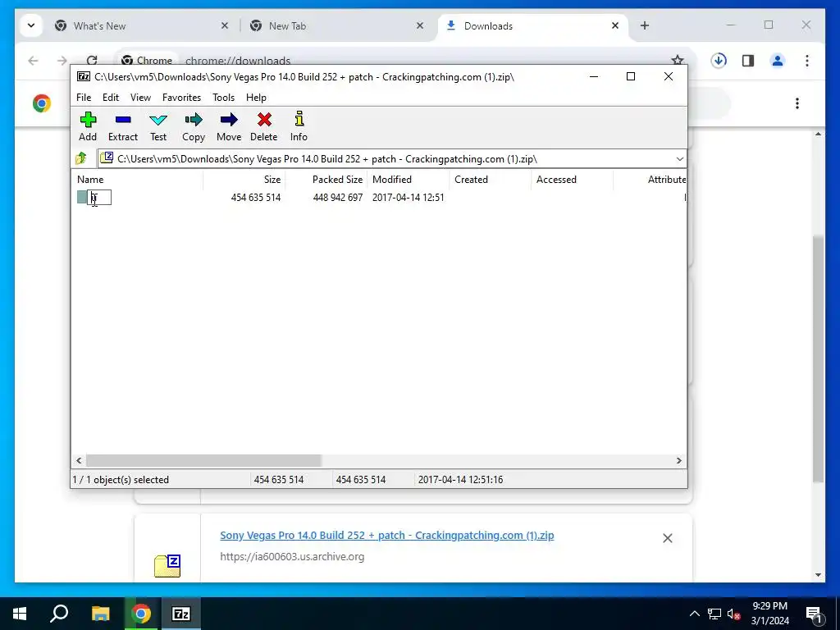Click the 2017-04-14 12:51 modified cell
The height and width of the screenshot is (630, 840).
coord(409,198)
